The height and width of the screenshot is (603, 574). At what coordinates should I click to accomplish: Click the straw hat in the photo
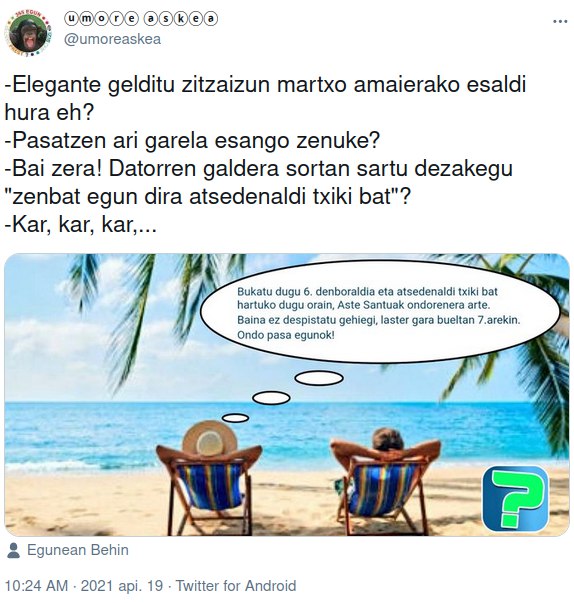click(210, 438)
